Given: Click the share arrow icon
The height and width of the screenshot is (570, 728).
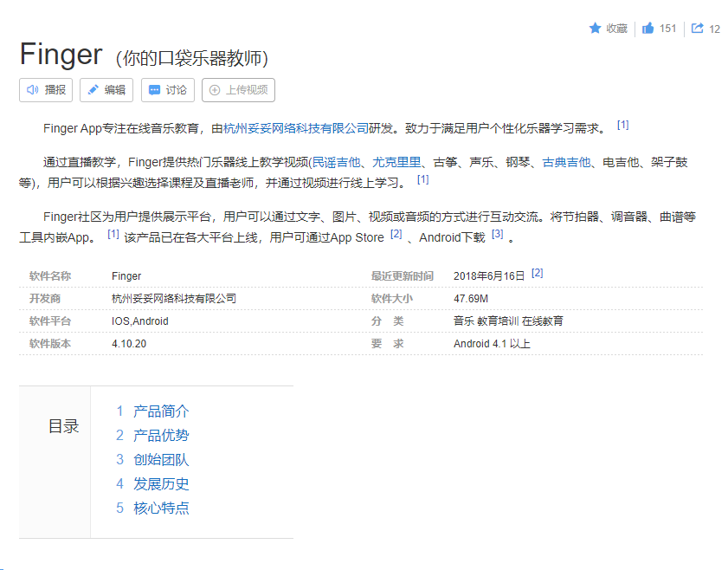Looking at the screenshot, I should tap(697, 29).
